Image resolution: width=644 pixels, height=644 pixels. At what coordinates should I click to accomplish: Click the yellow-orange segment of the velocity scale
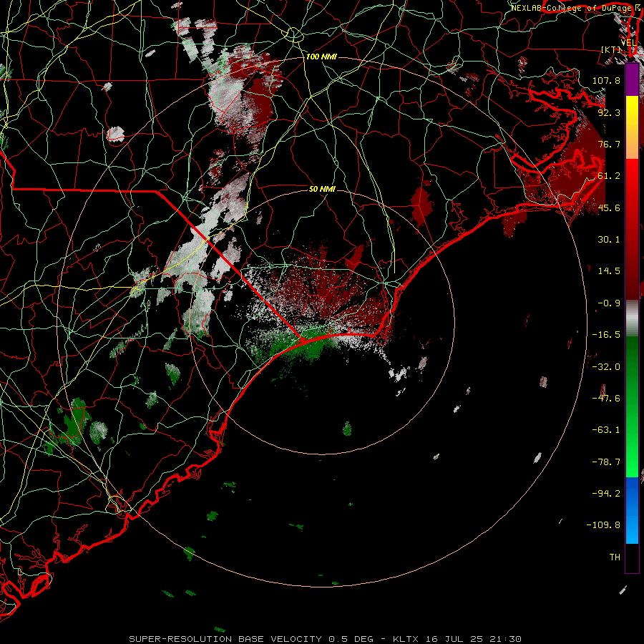[632, 127]
